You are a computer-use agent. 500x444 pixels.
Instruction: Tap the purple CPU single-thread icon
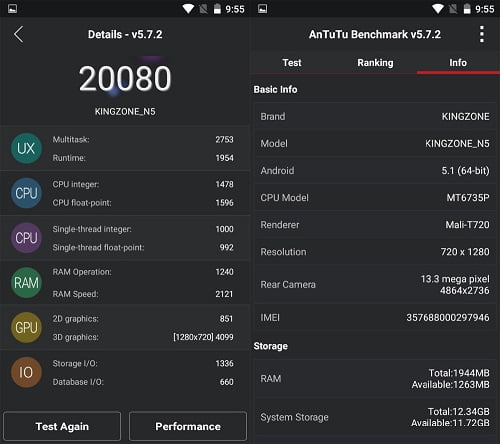coord(26,238)
